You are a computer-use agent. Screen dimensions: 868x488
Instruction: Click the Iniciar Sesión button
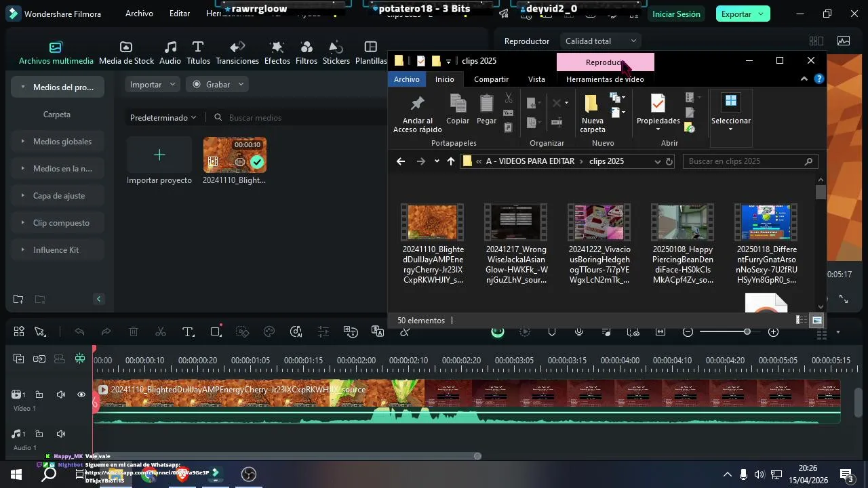(x=676, y=14)
